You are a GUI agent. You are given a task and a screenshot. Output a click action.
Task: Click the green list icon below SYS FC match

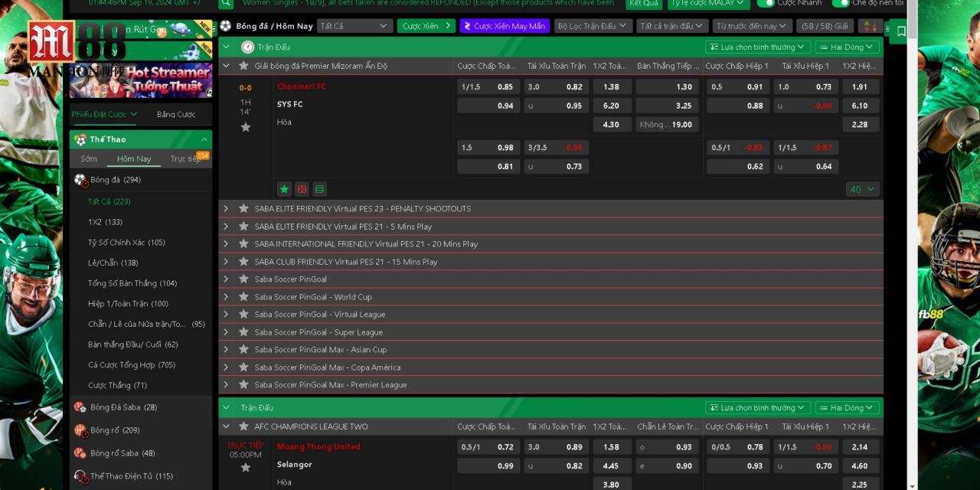point(319,189)
